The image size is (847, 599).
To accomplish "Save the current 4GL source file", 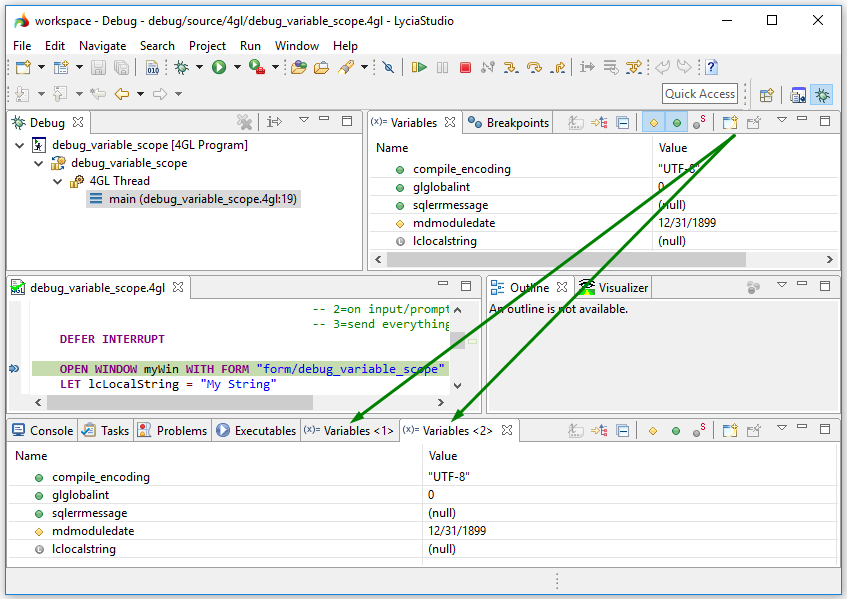I will [97, 67].
